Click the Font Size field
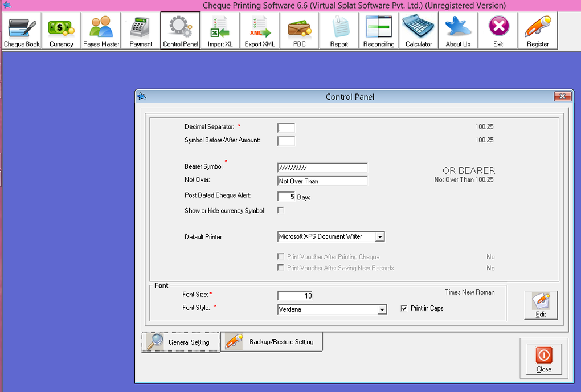This screenshot has height=392, width=581. click(x=295, y=296)
